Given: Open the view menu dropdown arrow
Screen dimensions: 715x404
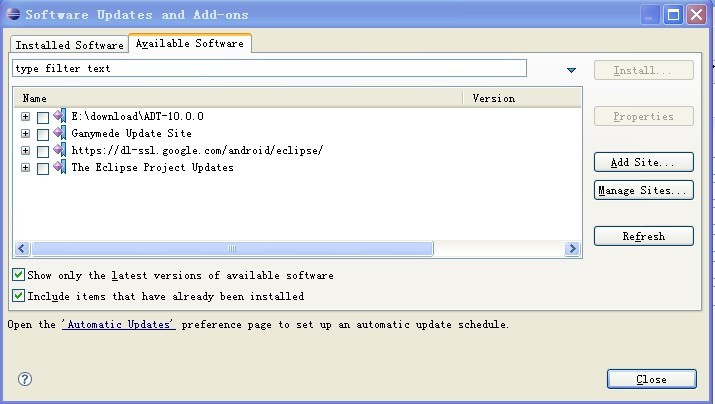Looking at the screenshot, I should coord(571,70).
